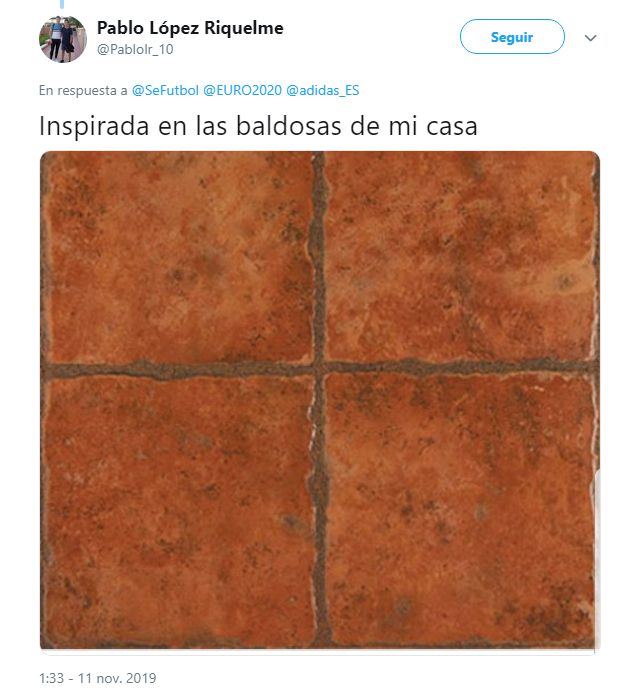This screenshot has width=630, height=700.
Task: Click the grout cross at the photo center
Action: click(x=319, y=369)
